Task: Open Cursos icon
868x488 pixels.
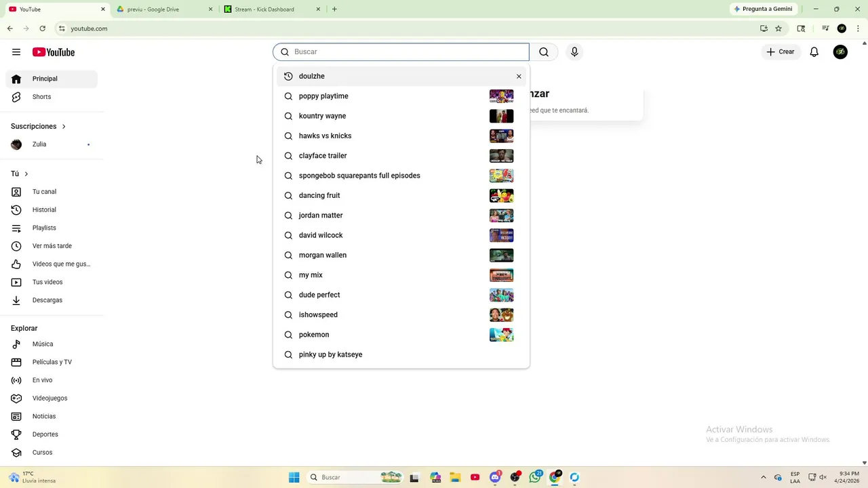Action: click(16, 453)
